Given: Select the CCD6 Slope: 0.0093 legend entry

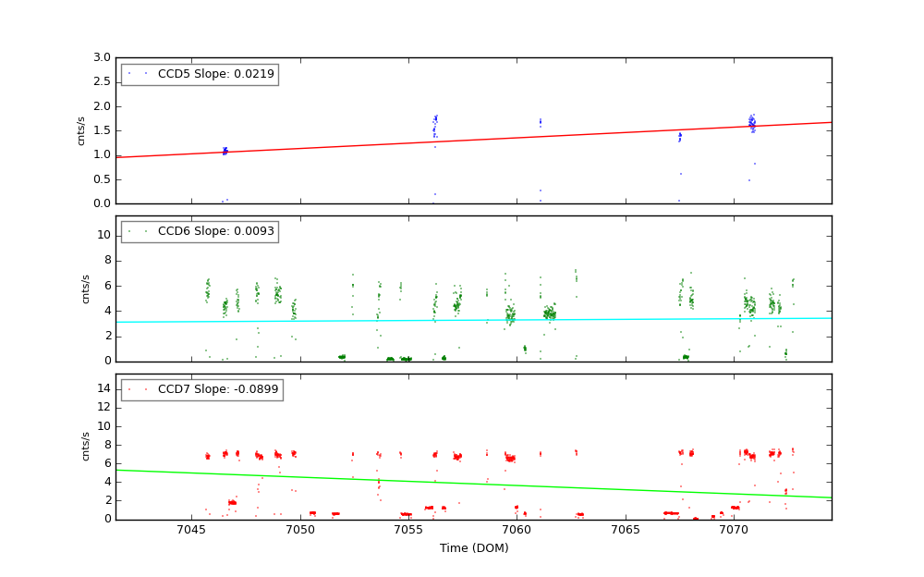Looking at the screenshot, I should (x=215, y=231).
